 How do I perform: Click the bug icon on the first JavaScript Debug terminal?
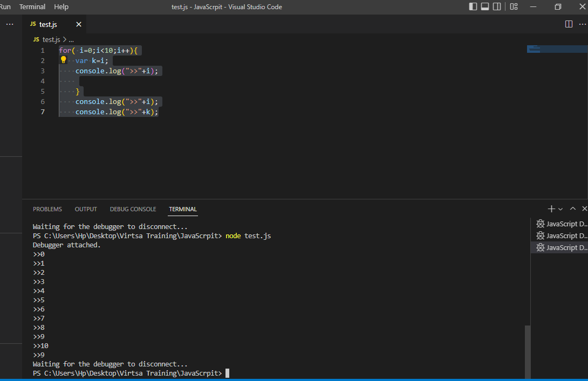(539, 224)
